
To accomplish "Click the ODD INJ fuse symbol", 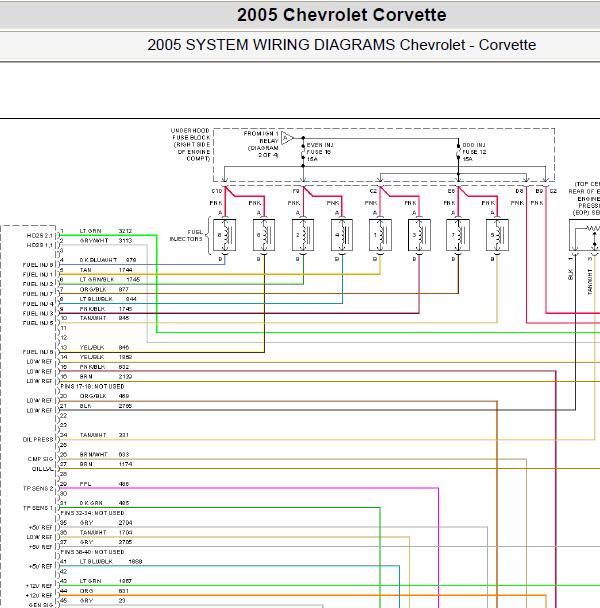I will [458, 152].
